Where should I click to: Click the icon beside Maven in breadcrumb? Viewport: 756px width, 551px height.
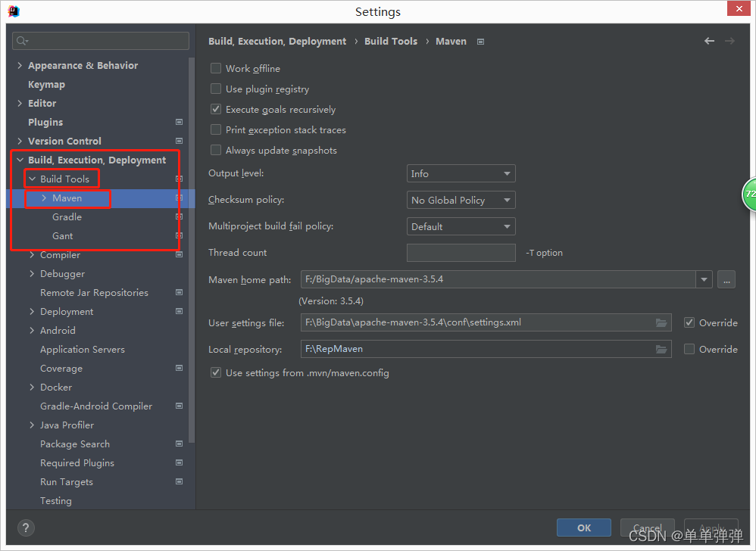[480, 42]
